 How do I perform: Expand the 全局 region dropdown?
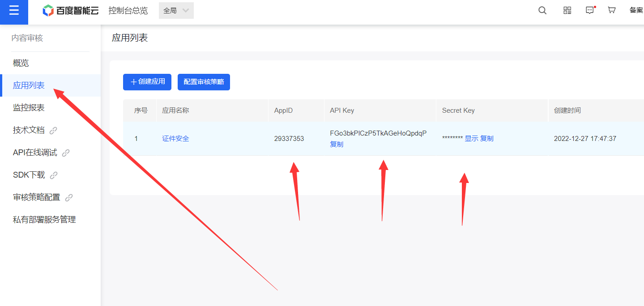(x=176, y=11)
